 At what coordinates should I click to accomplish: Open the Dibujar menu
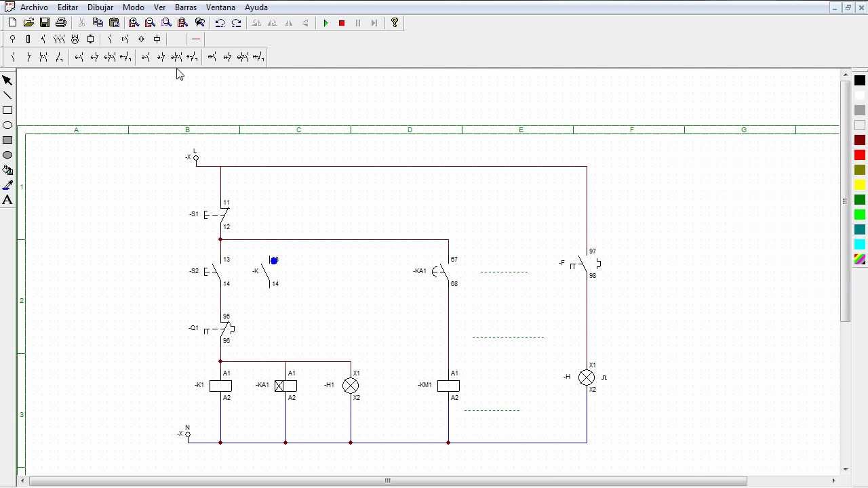click(x=100, y=7)
